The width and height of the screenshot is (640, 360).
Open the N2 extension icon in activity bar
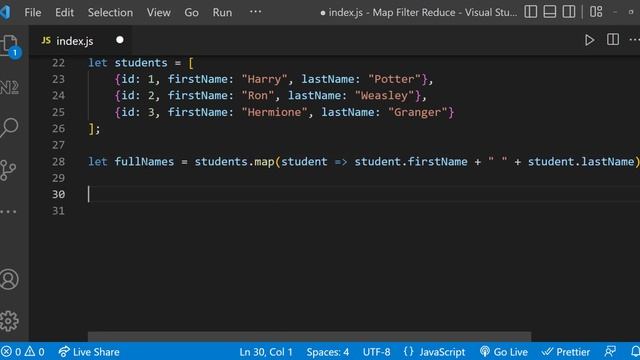click(x=9, y=87)
